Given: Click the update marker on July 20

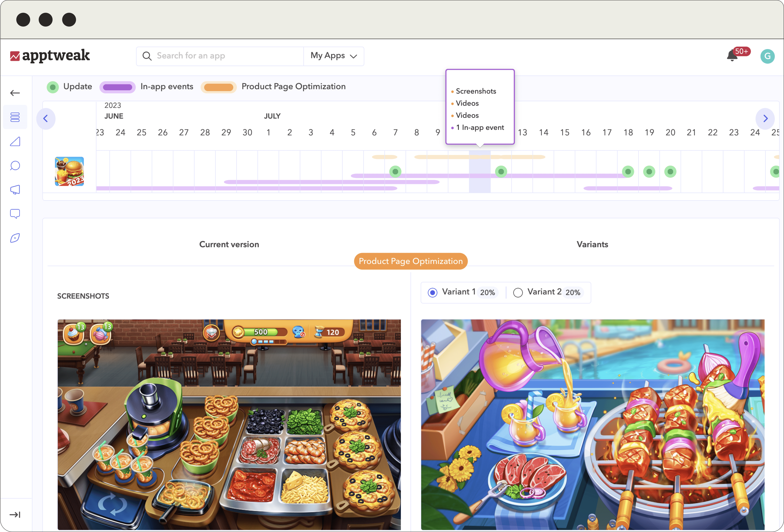Looking at the screenshot, I should [x=670, y=172].
